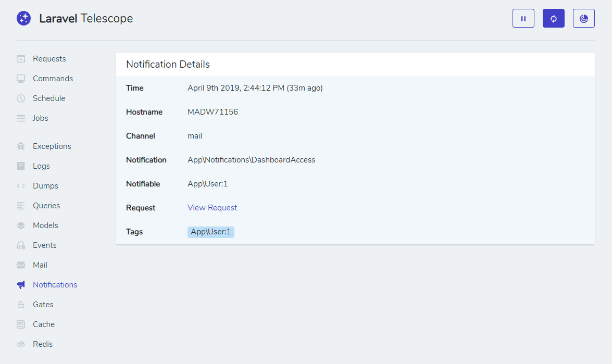Screen dimensions: 612x364
Task: Click the Laravel Telescope header title
Action: (x=85, y=18)
